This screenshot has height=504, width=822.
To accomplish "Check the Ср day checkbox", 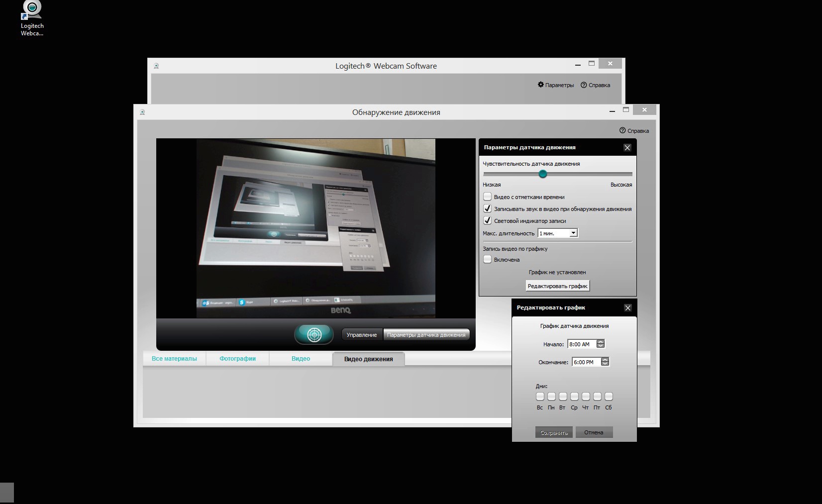I will pyautogui.click(x=574, y=397).
